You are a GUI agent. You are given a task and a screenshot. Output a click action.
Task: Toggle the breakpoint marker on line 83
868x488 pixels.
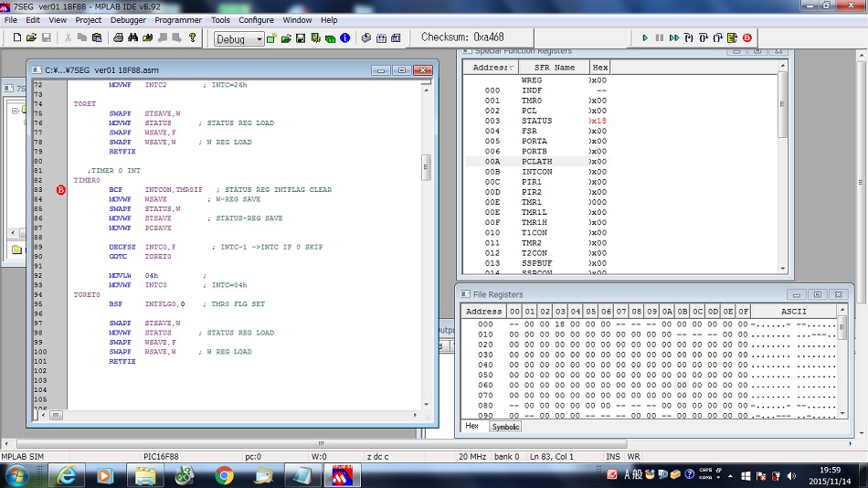click(x=61, y=190)
